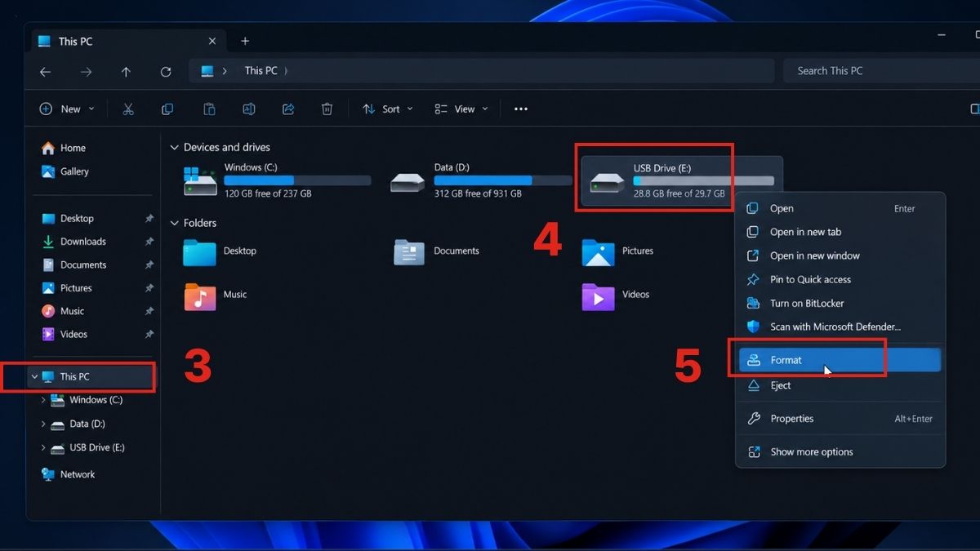Click This PC in address bar

coord(261,71)
